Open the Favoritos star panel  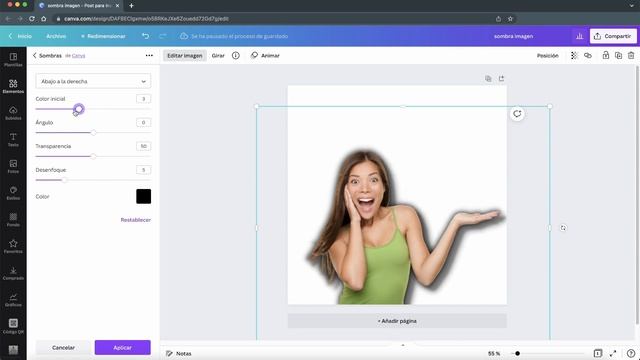point(13,247)
